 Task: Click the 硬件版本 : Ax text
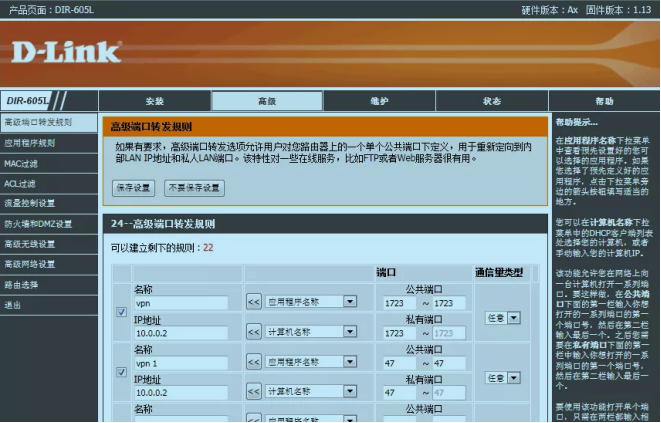coord(549,10)
